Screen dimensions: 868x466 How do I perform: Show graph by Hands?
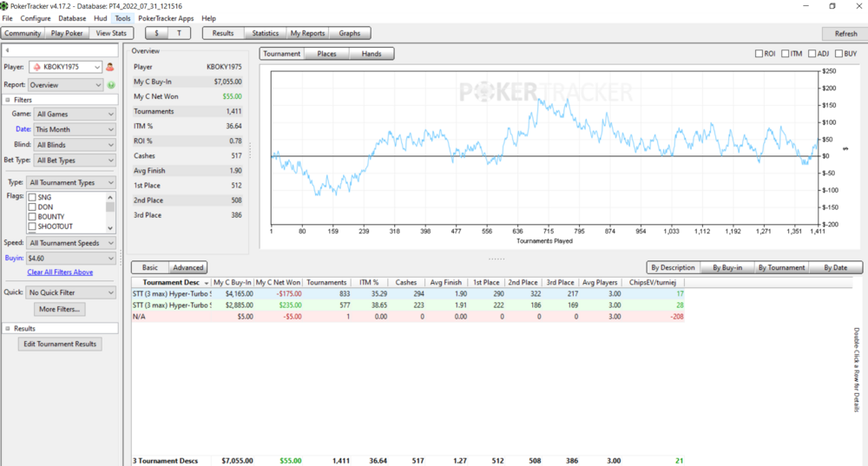(372, 54)
